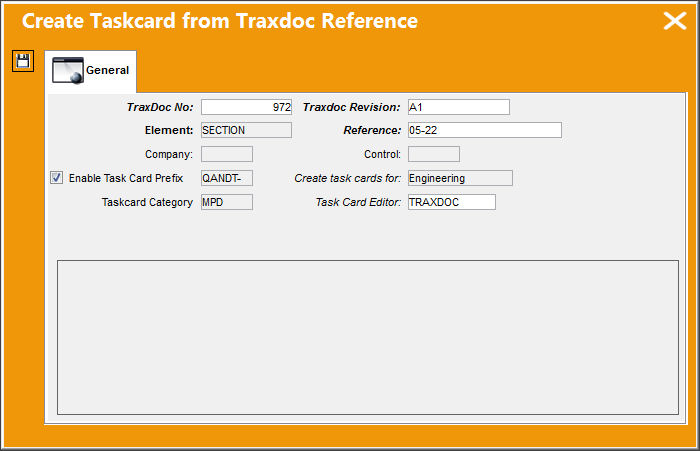The height and width of the screenshot is (451, 700).
Task: Click the Reference field with 05-22
Action: tap(484, 130)
